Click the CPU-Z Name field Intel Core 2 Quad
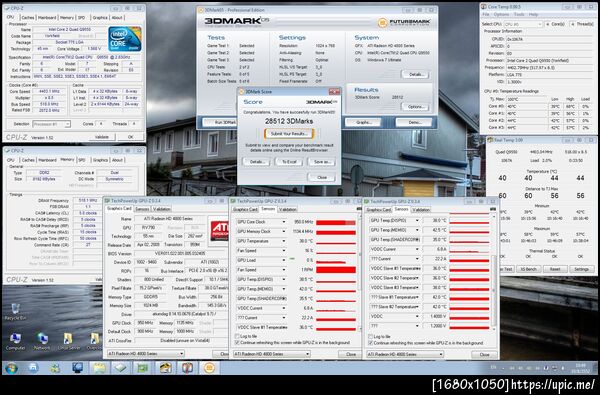 69,29
